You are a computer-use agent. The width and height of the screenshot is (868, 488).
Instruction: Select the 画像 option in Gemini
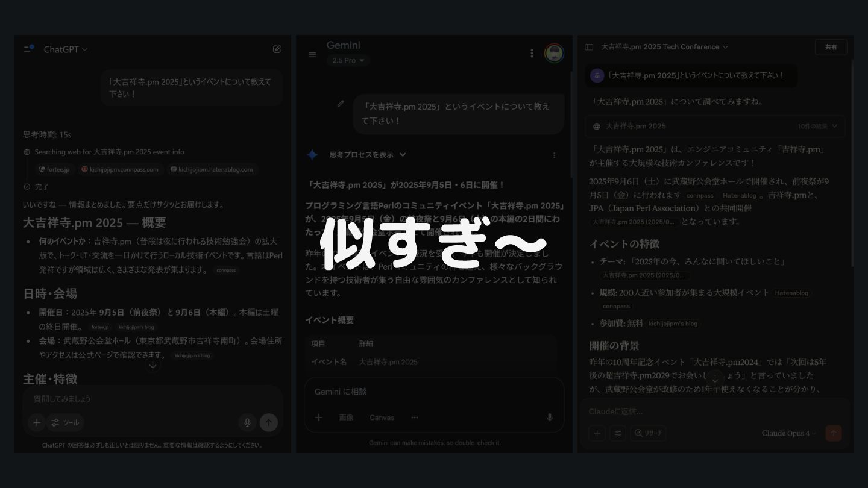click(346, 417)
